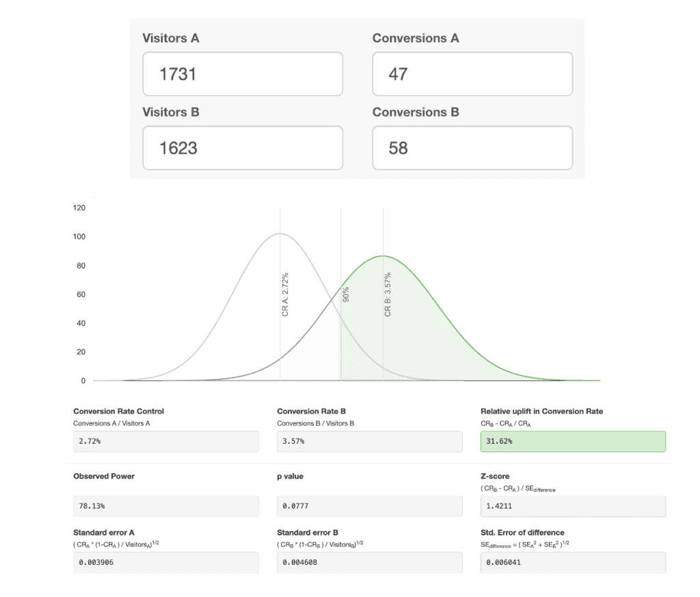Click the CR B: 3.57% chart label
The height and width of the screenshot is (597, 700).
tap(388, 295)
